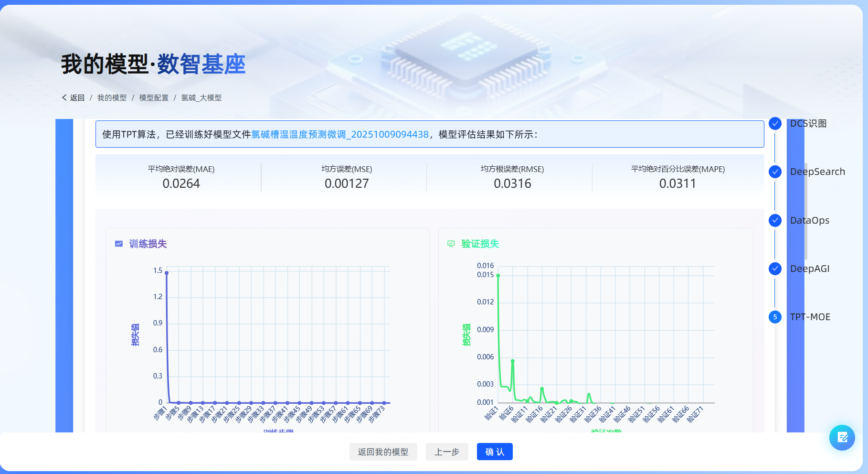Image resolution: width=868 pixels, height=474 pixels.
Task: Confirm with the 确认 button
Action: 494,452
